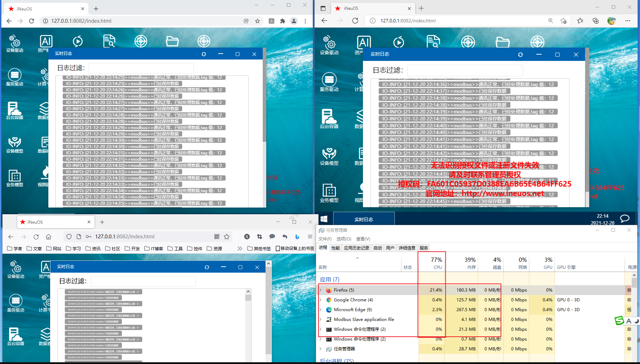
Task: Toggle bookmark star in Firefox address bar
Action: click(x=227, y=237)
